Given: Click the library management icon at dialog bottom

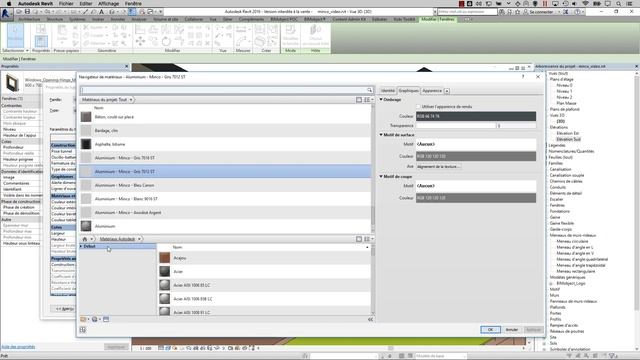Looking at the screenshot, I should [x=94, y=319].
